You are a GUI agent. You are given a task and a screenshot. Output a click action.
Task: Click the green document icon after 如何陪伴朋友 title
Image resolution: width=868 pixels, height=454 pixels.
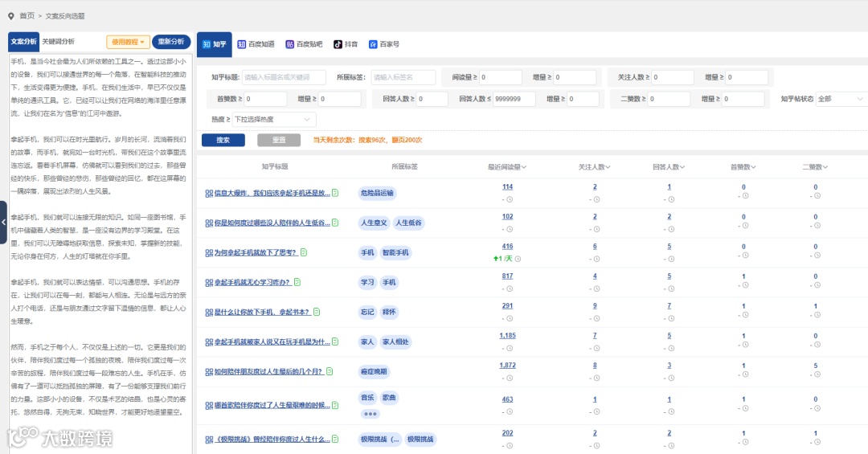pyautogui.click(x=330, y=371)
